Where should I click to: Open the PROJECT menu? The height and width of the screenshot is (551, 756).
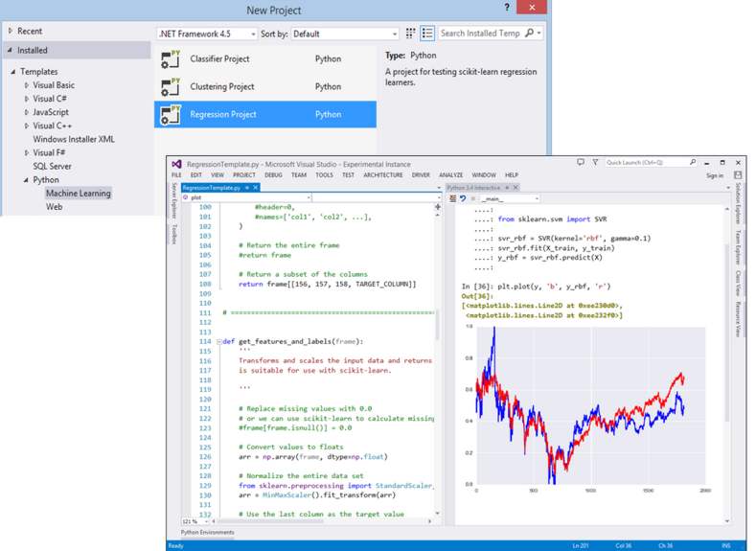pyautogui.click(x=244, y=175)
